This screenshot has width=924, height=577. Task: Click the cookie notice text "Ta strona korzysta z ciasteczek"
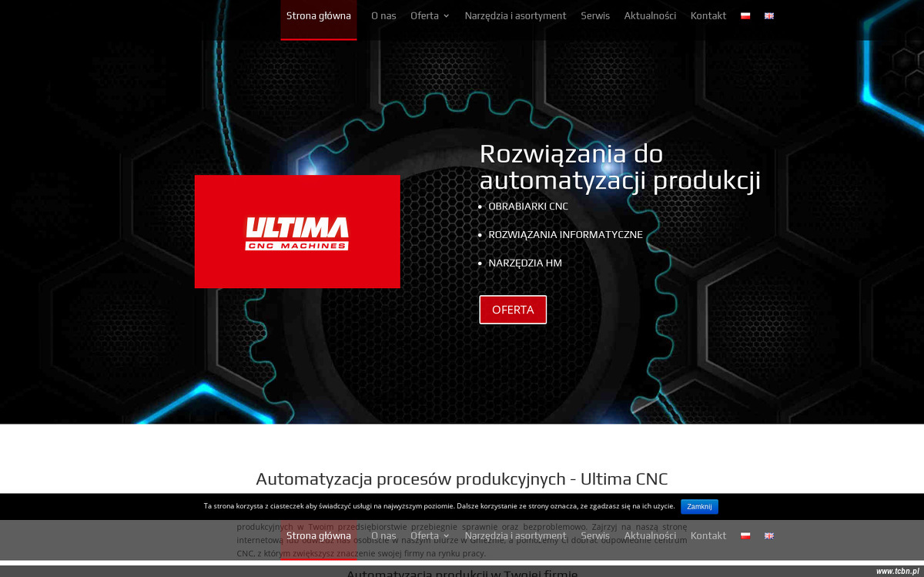point(264,506)
